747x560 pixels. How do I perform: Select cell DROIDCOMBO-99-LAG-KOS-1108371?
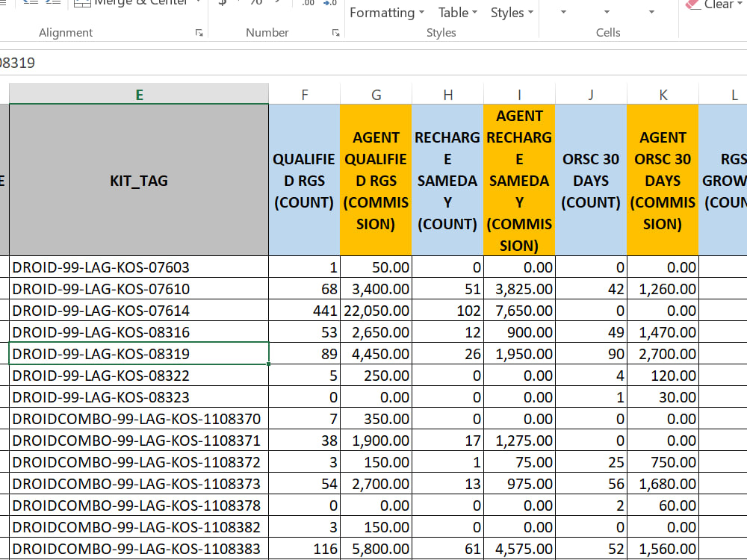[x=139, y=440]
